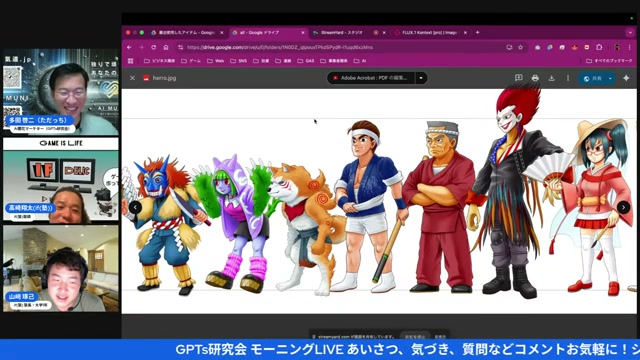Select 高崎翔太 participant video tile
This screenshot has height=360, width=640.
pyautogui.click(x=61, y=180)
